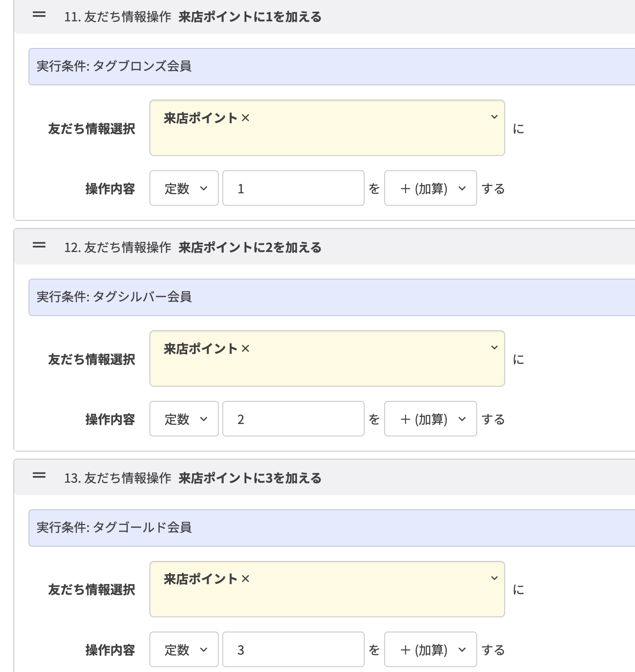Click the value field containing 3
Image resolution: width=635 pixels, height=672 pixels.
(x=293, y=649)
